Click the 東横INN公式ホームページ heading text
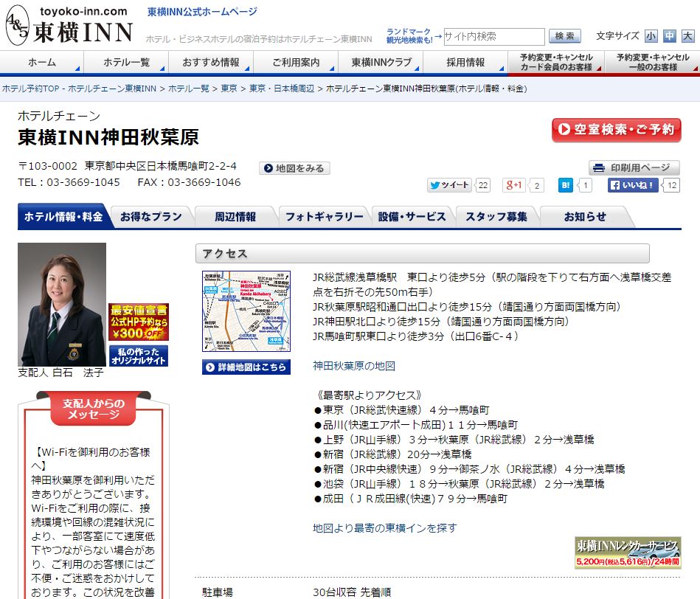Screen dimensions: 700x599 click(x=202, y=12)
